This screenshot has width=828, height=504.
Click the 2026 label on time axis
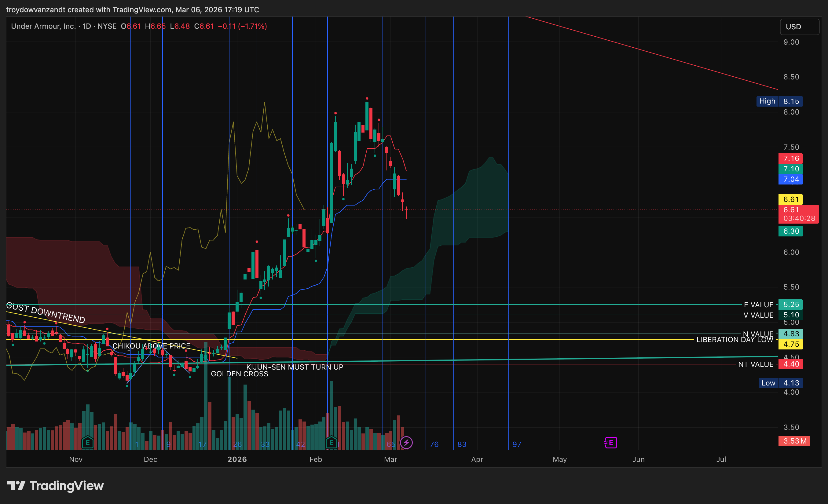237,459
